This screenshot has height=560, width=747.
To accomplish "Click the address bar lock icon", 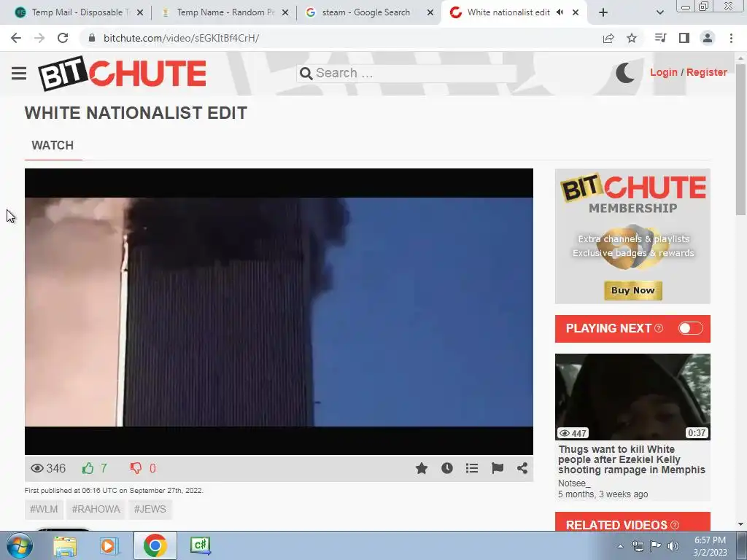I will 92,38.
